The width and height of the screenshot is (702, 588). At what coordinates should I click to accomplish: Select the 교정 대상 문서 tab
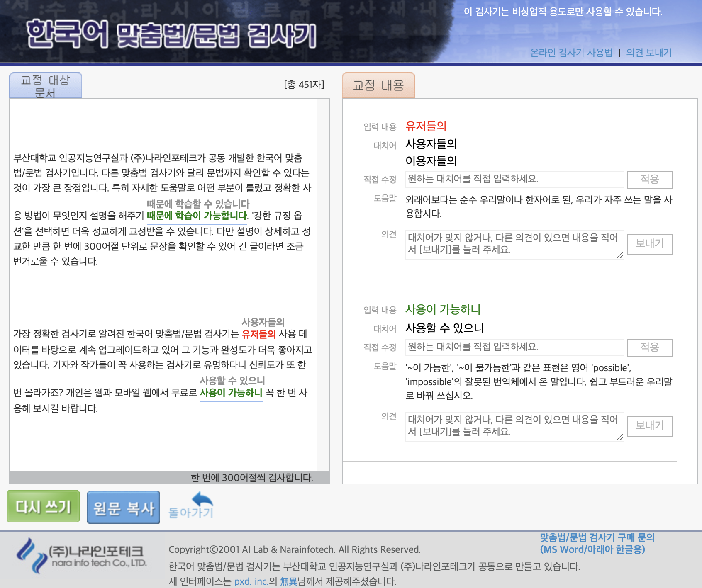pyautogui.click(x=46, y=85)
